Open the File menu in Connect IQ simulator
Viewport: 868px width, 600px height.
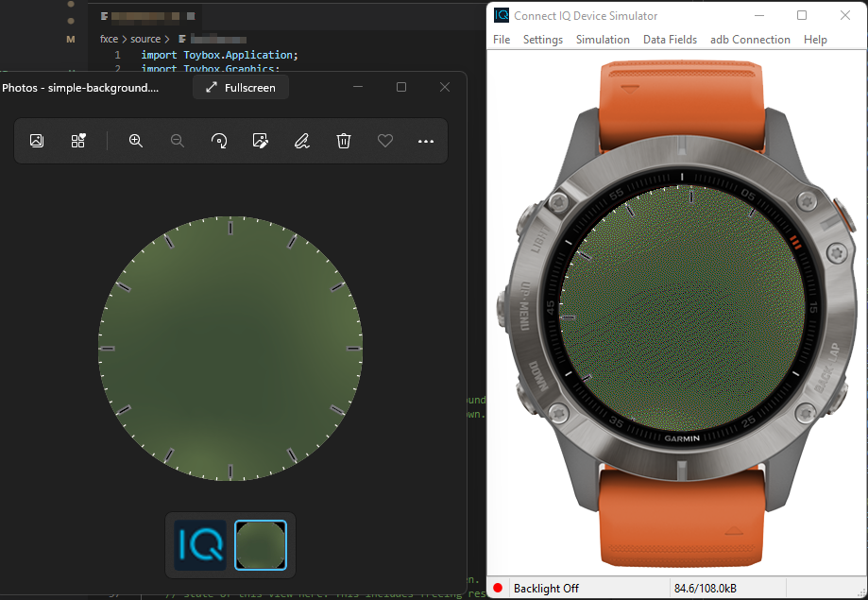[x=502, y=40]
